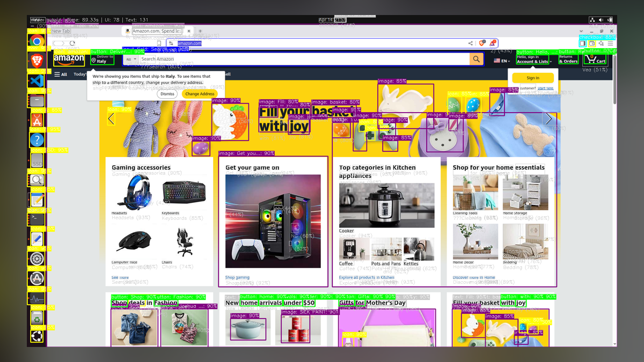Open Google Chrome from the dock

[x=36, y=41]
